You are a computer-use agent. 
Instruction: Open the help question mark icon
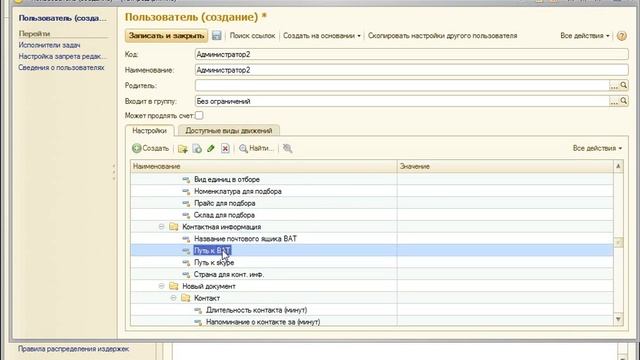click(x=622, y=36)
